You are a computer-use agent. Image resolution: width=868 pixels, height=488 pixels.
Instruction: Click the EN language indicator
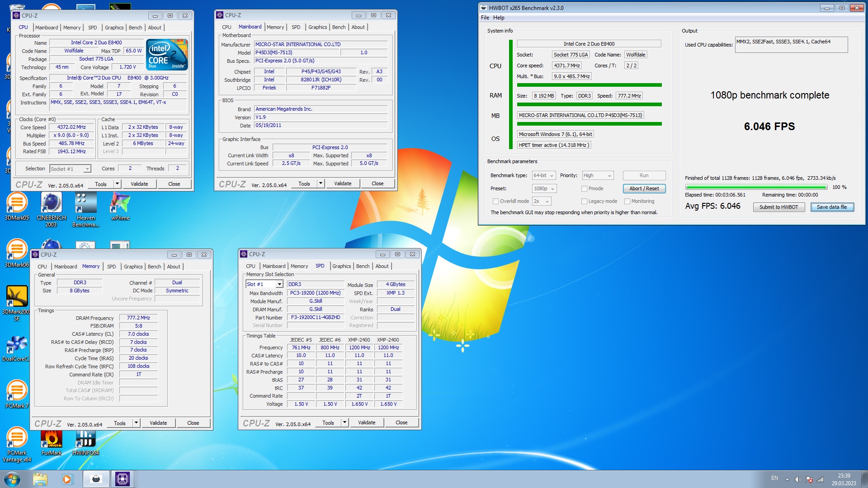coord(774,478)
